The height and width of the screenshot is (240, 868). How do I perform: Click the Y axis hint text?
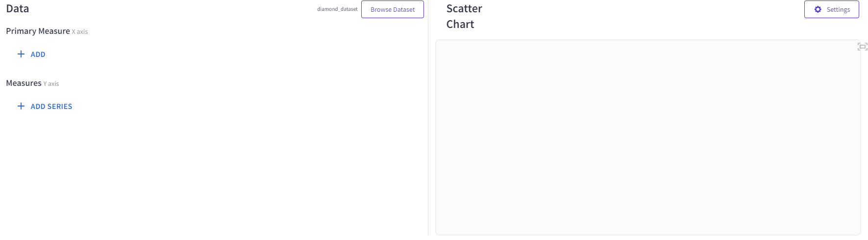click(x=51, y=84)
